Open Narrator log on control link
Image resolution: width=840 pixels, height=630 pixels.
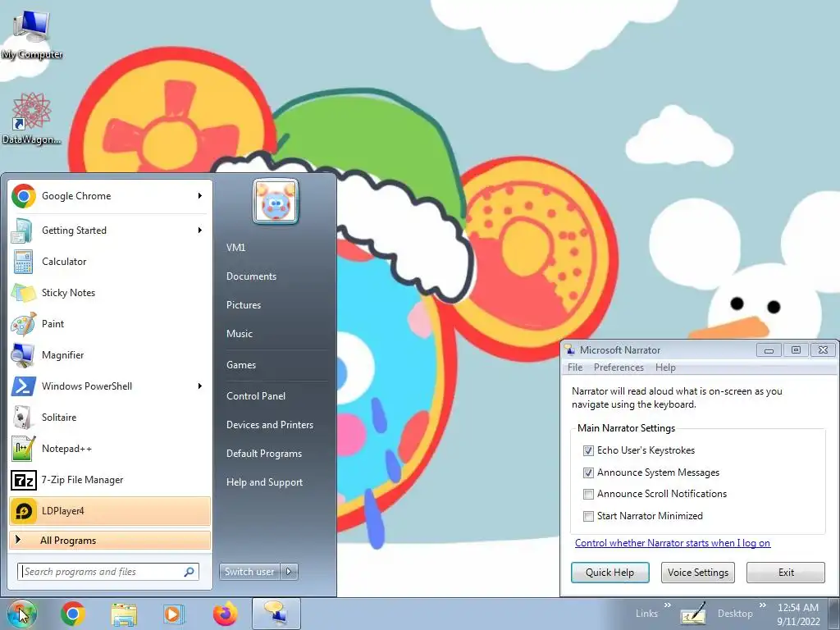(x=673, y=543)
